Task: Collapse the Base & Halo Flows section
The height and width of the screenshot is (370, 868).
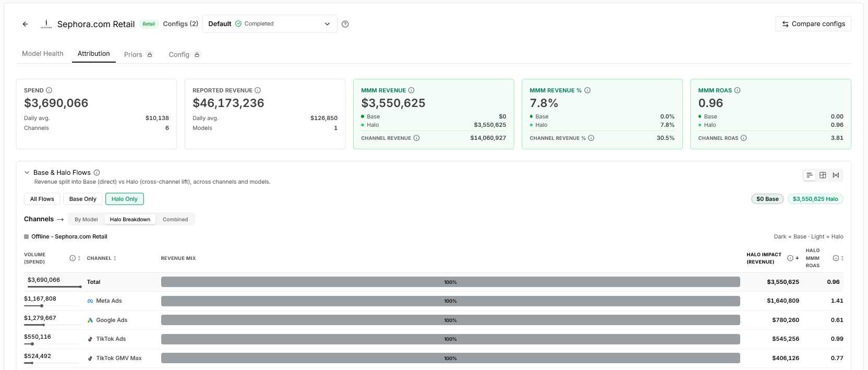Action: pyautogui.click(x=27, y=173)
